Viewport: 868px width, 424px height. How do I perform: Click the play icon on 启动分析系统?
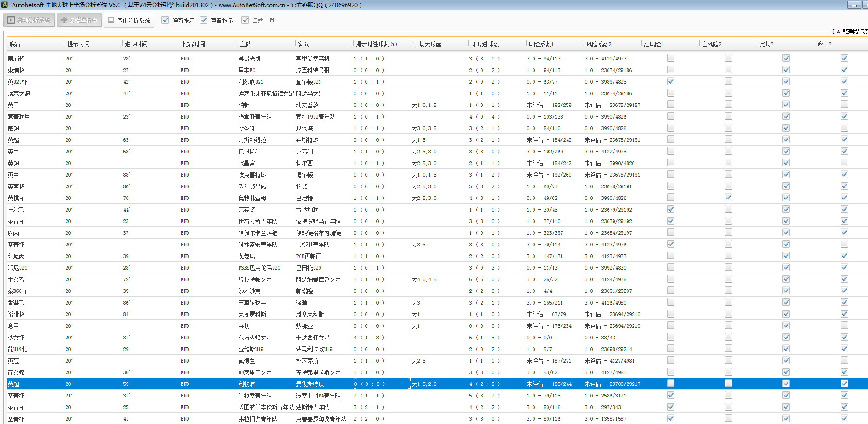pyautogui.click(x=11, y=20)
